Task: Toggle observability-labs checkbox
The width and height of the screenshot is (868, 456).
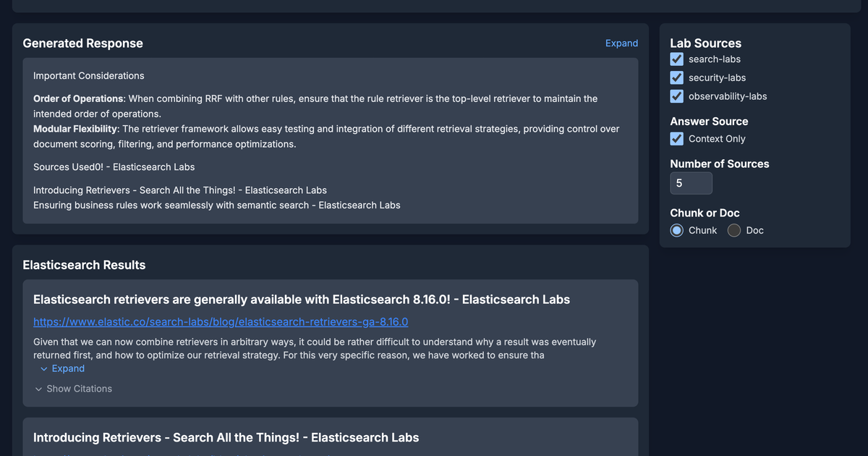Action: pos(677,96)
